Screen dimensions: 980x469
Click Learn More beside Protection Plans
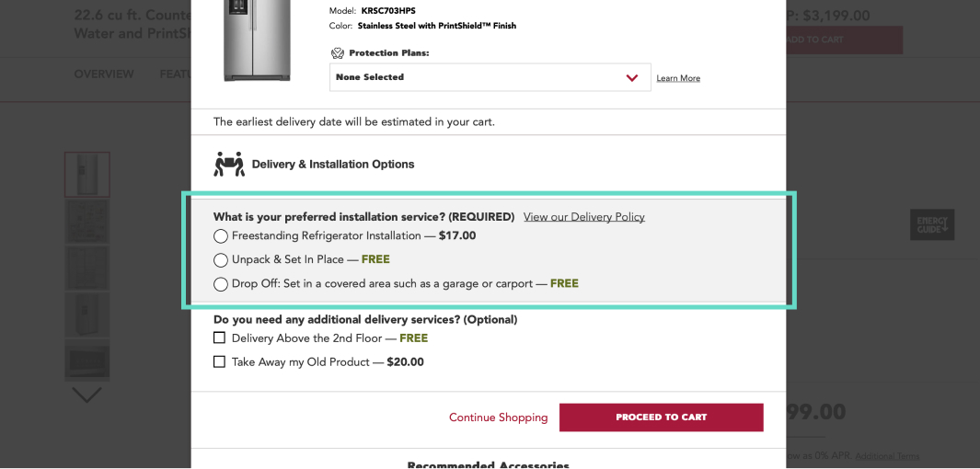coord(678,78)
